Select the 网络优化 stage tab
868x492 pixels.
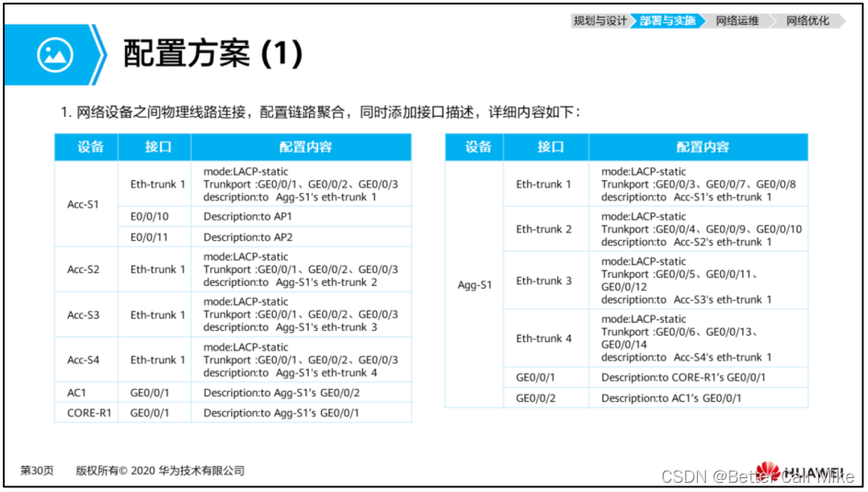coord(807,21)
